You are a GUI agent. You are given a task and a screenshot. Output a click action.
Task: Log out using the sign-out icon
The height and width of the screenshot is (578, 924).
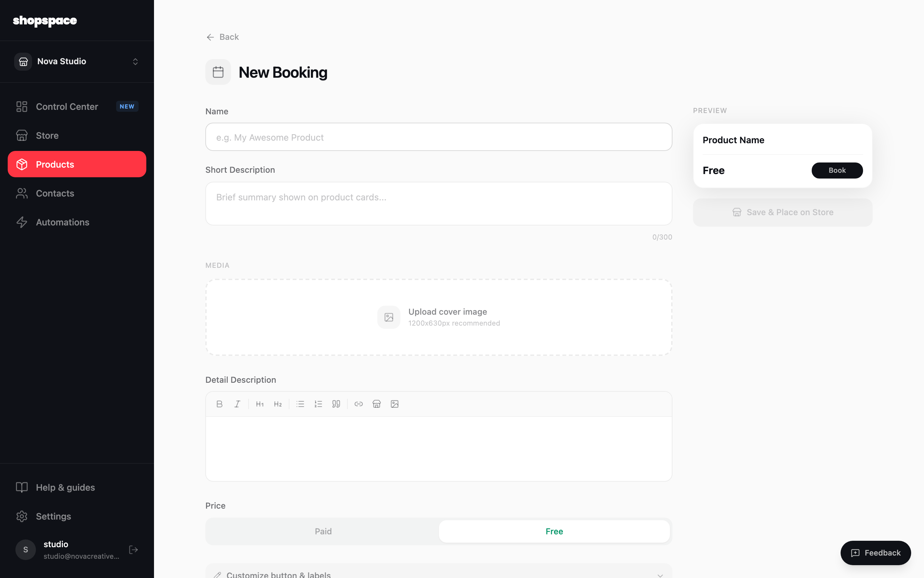pyautogui.click(x=133, y=550)
